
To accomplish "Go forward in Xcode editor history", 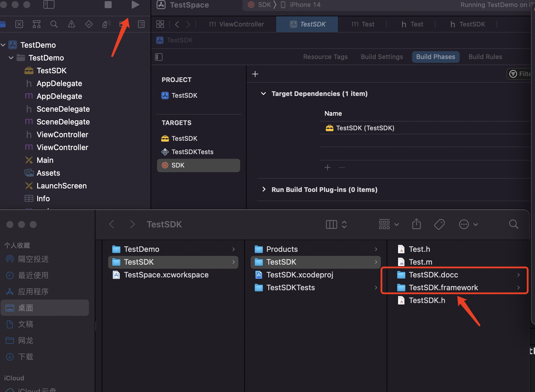I will click(x=188, y=24).
